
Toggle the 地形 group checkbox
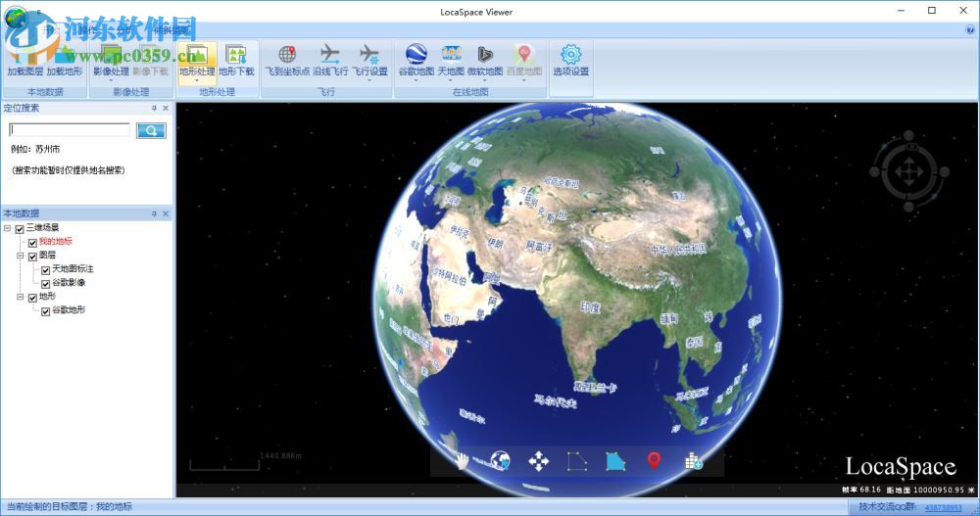click(32, 298)
